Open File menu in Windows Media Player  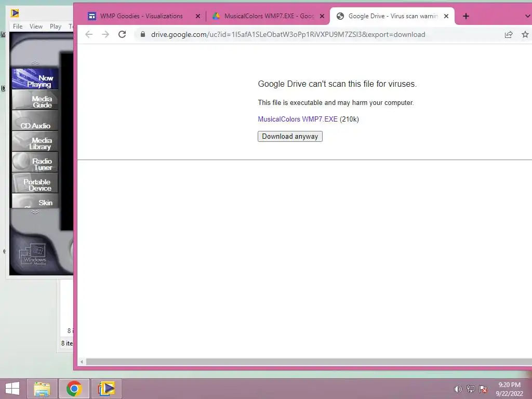(18, 26)
